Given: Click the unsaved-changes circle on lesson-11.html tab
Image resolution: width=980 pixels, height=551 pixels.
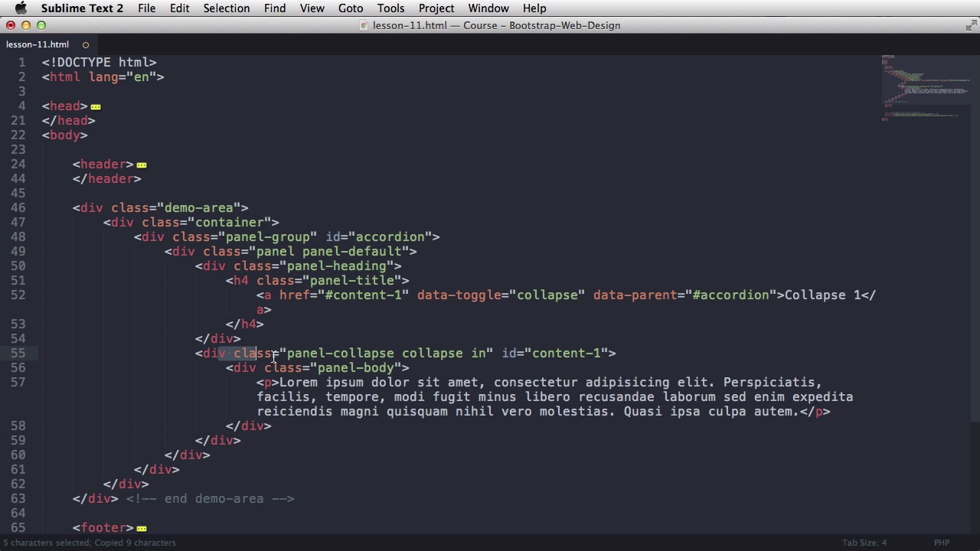Looking at the screenshot, I should tap(86, 44).
